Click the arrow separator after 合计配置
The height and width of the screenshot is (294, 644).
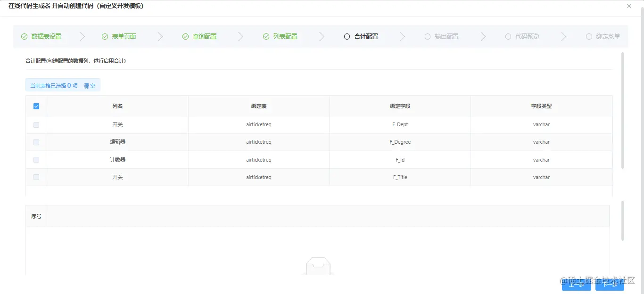tap(403, 36)
